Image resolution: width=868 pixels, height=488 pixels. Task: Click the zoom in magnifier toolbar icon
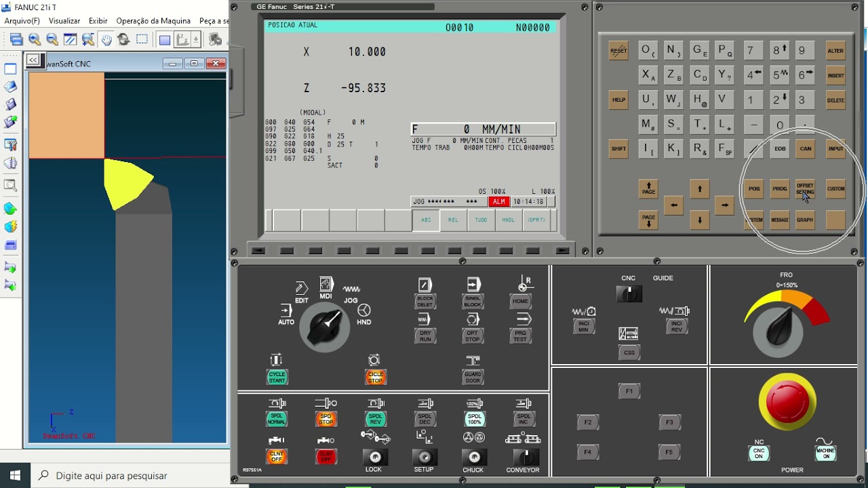point(35,39)
